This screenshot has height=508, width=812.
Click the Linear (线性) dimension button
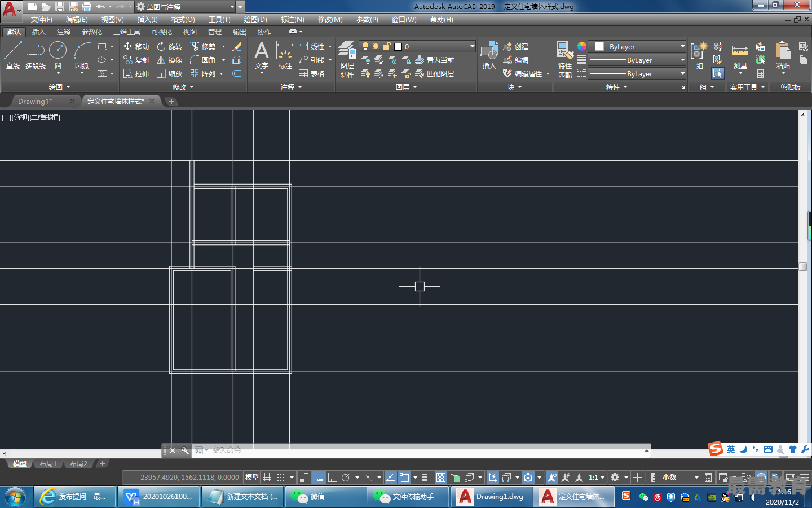[311, 46]
